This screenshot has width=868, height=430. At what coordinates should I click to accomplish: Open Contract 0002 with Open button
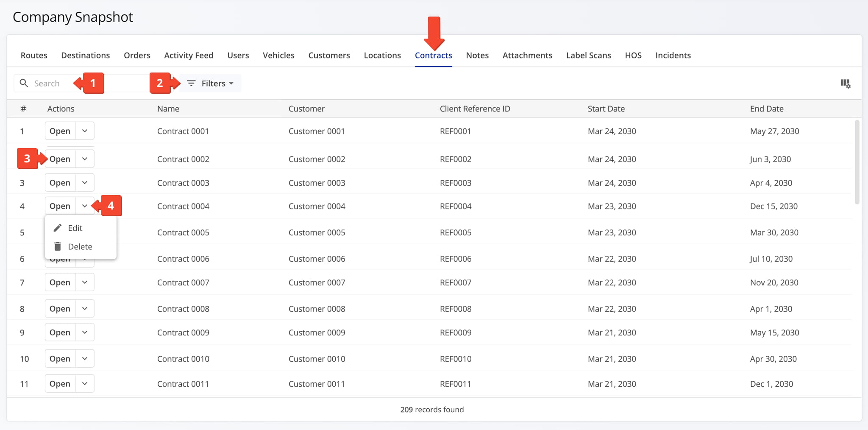60,159
